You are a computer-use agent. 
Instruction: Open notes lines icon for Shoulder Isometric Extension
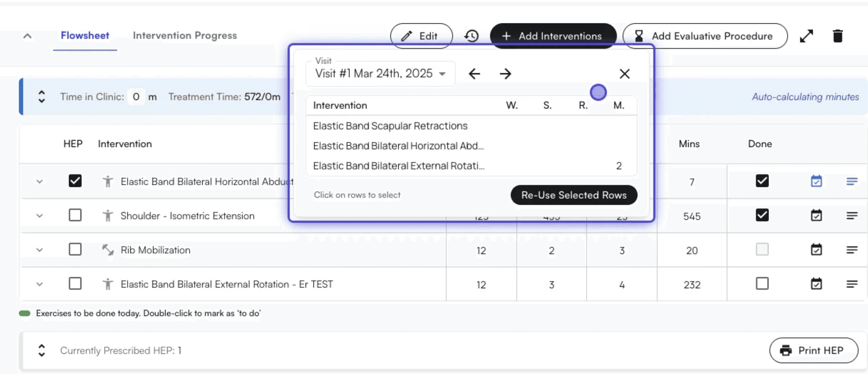pyautogui.click(x=852, y=216)
